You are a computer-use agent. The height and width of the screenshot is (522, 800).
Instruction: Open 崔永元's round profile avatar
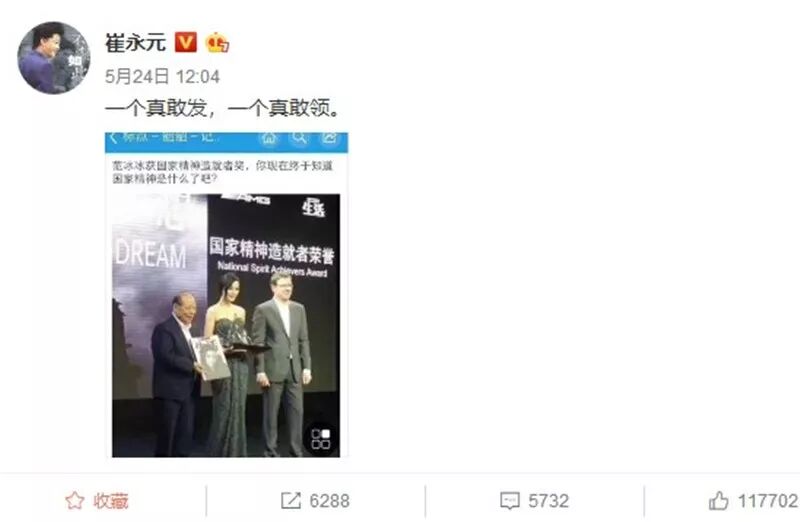pyautogui.click(x=54, y=58)
